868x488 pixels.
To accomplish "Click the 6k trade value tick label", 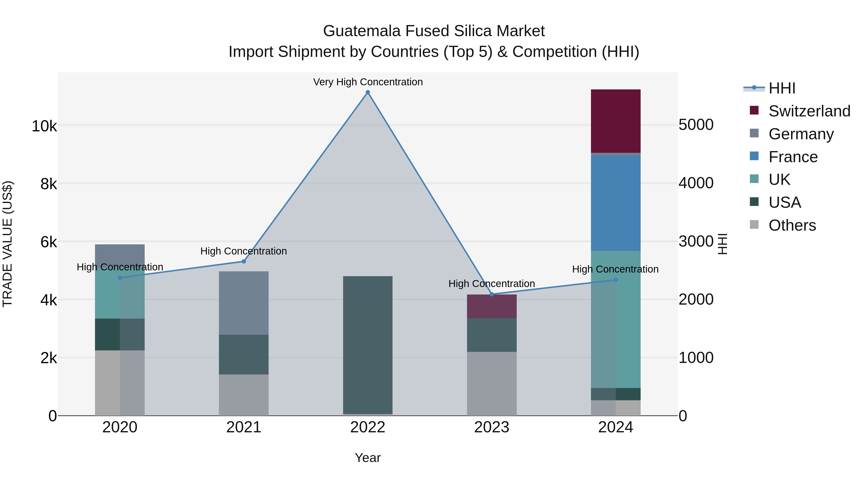I will (x=48, y=242).
